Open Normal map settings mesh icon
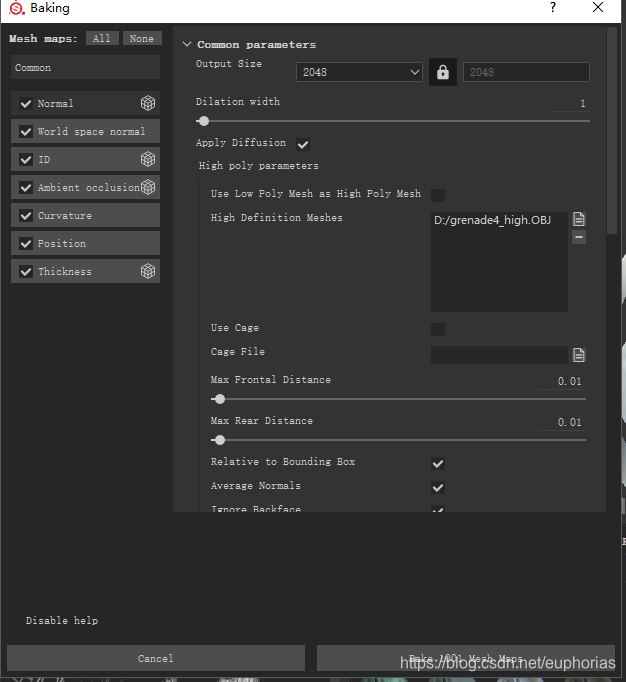 (148, 103)
